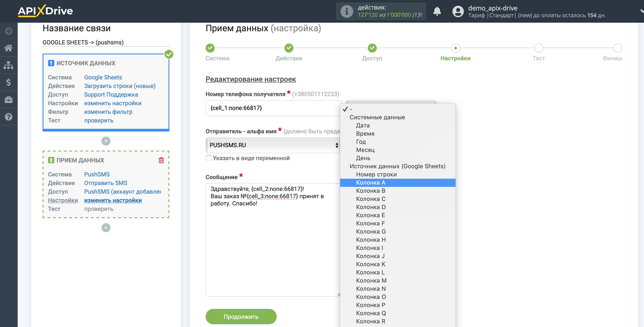
Task: Select Колонка P option
Action: 397,305
